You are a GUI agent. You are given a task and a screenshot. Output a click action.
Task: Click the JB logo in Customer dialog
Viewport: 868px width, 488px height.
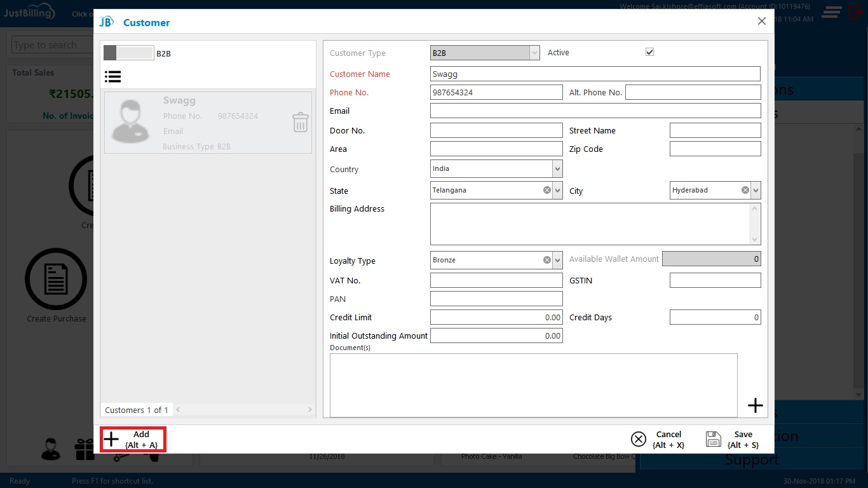tap(106, 22)
